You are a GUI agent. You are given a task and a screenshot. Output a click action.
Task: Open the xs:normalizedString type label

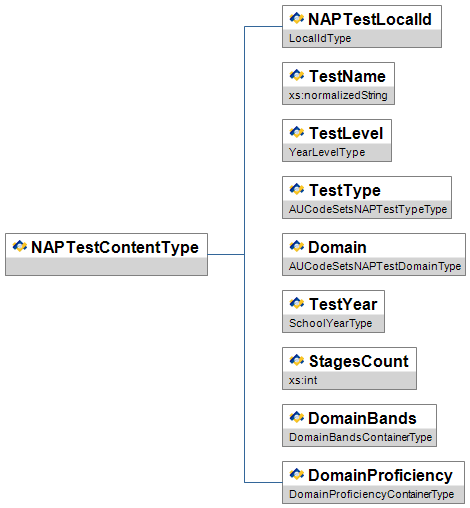tap(338, 95)
